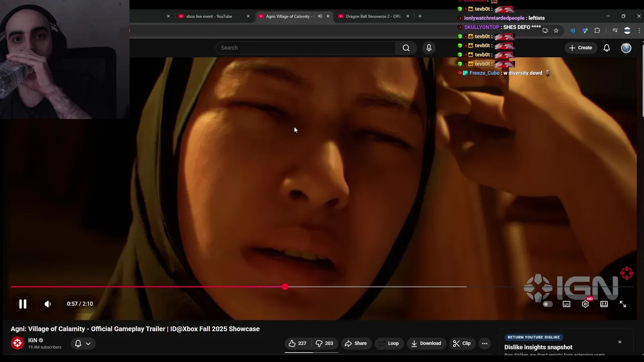The image size is (644, 362).
Task: Enter full screen with the expand arrows
Action: coord(623,304)
